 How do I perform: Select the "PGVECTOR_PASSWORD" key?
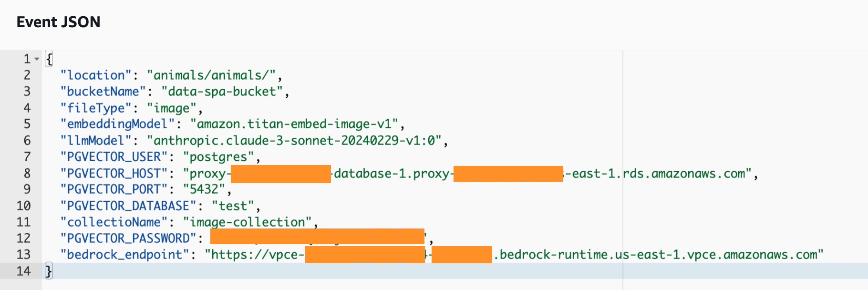click(x=128, y=238)
